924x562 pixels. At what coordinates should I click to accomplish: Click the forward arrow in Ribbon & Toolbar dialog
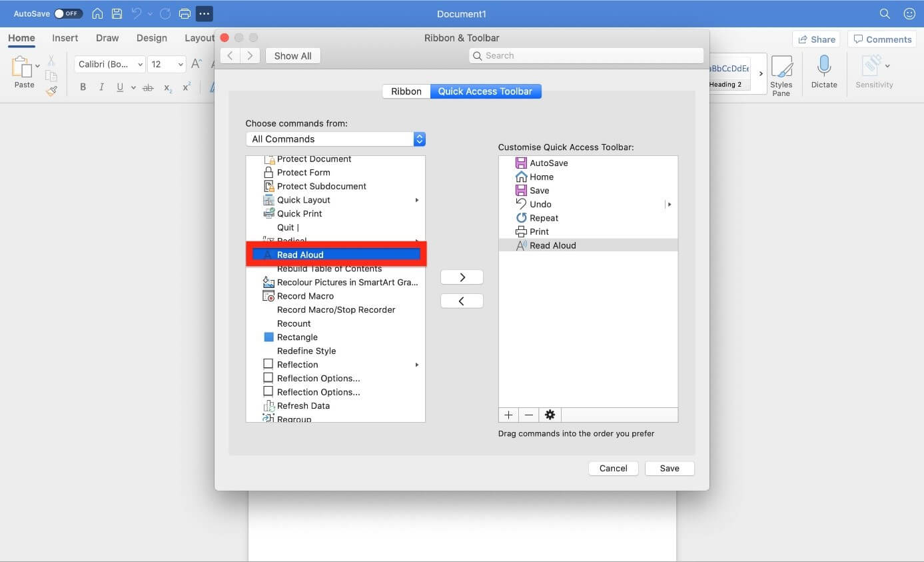click(250, 56)
